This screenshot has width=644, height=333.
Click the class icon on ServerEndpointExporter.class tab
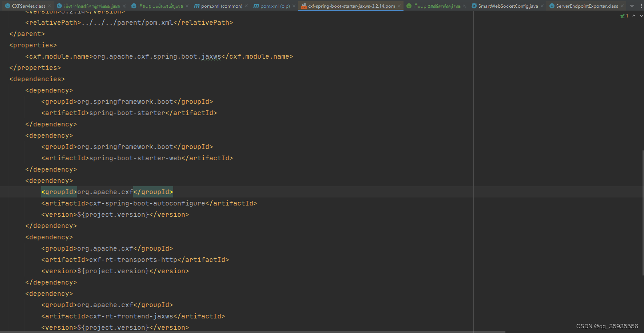[552, 6]
